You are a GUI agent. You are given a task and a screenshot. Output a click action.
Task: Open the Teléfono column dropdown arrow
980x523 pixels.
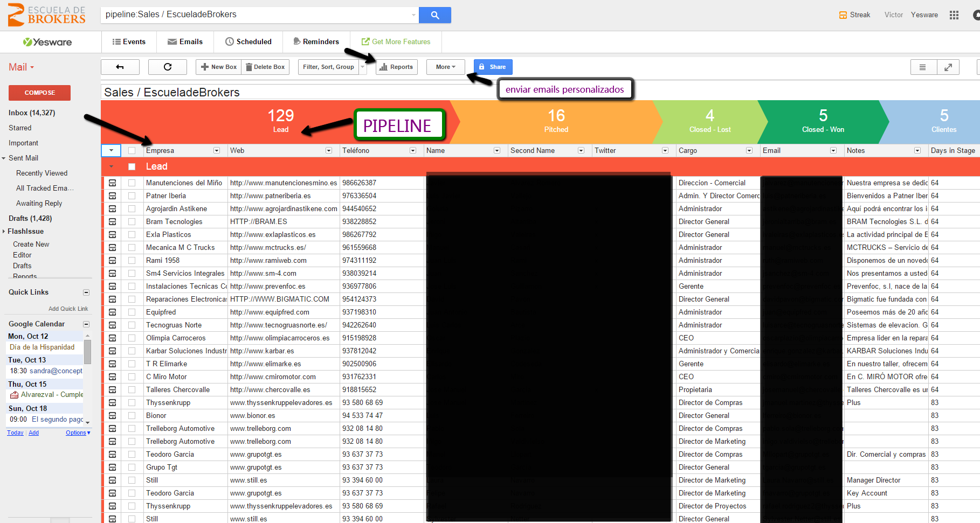coord(413,151)
